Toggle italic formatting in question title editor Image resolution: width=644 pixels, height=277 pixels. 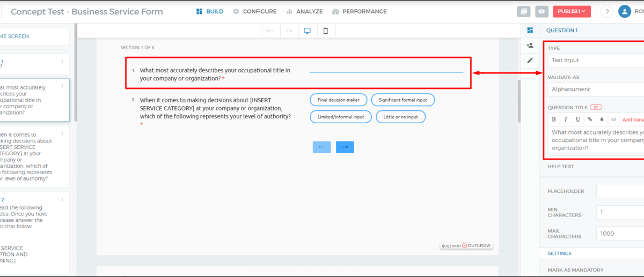(x=566, y=119)
